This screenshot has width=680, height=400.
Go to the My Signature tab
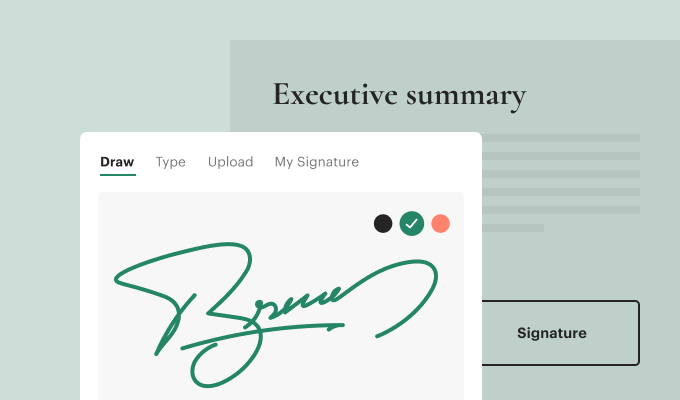[x=316, y=162]
